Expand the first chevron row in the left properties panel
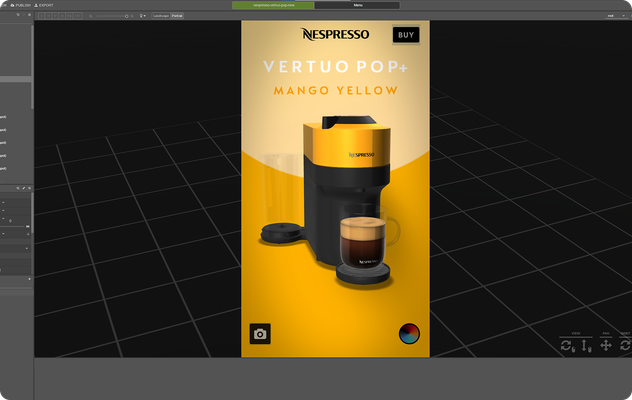The image size is (632, 400). point(3,202)
